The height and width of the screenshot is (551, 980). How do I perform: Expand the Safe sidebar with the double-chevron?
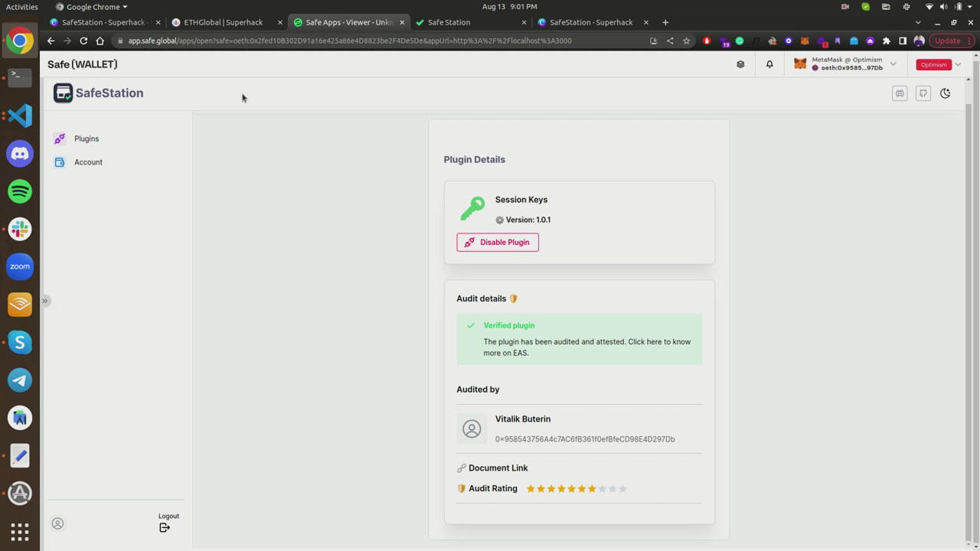point(45,301)
